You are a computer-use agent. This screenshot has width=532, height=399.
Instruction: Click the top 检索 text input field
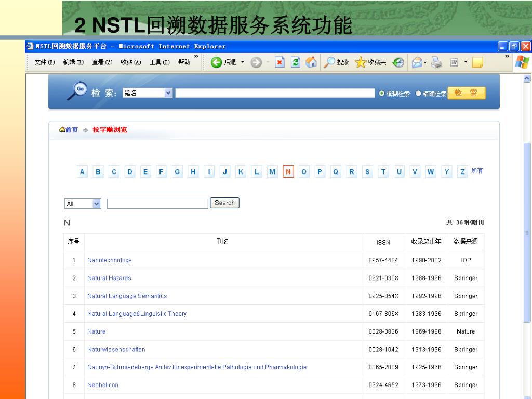tap(275, 93)
